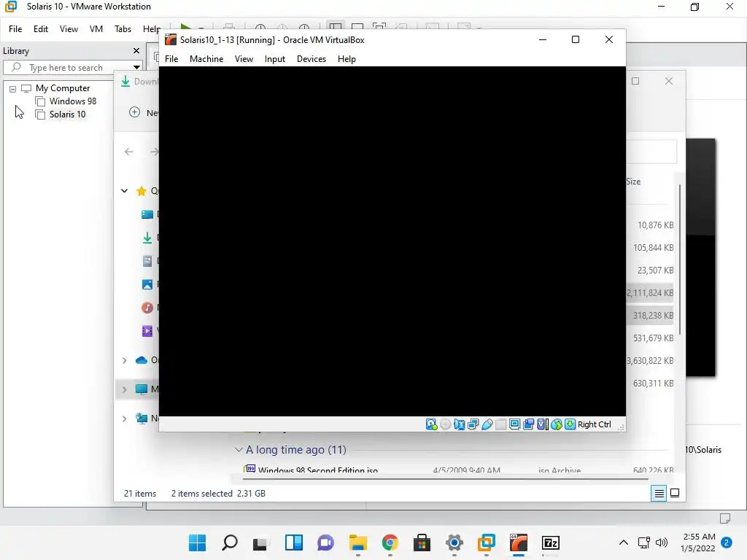Switch Explorer to large thumbnails view
This screenshot has width=747, height=560.
point(675,493)
